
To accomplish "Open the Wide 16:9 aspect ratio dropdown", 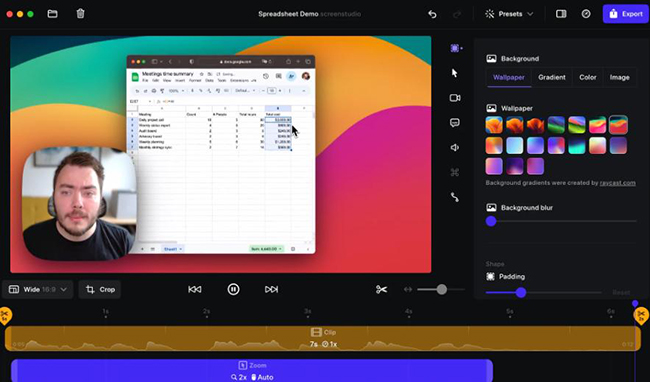I will pyautogui.click(x=38, y=290).
